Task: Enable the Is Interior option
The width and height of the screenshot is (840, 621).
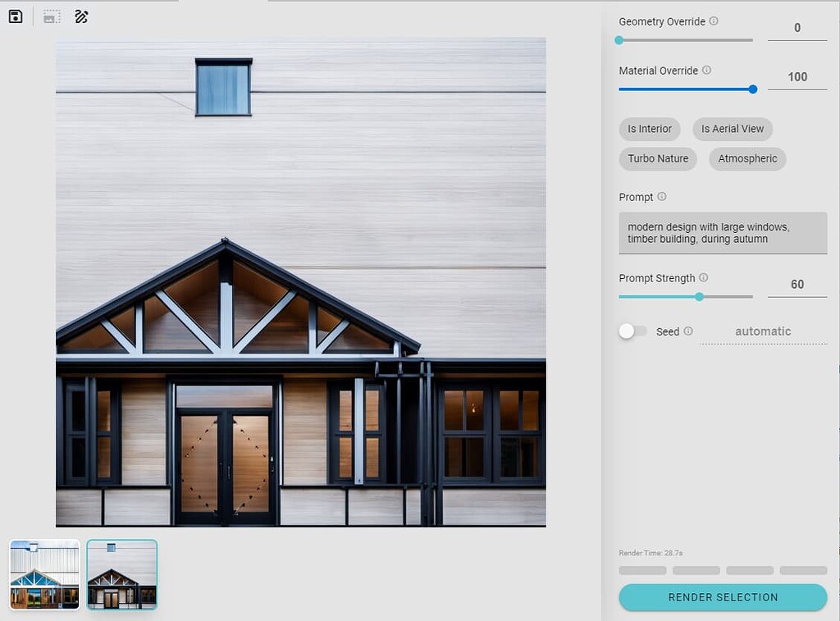Action: [650, 129]
